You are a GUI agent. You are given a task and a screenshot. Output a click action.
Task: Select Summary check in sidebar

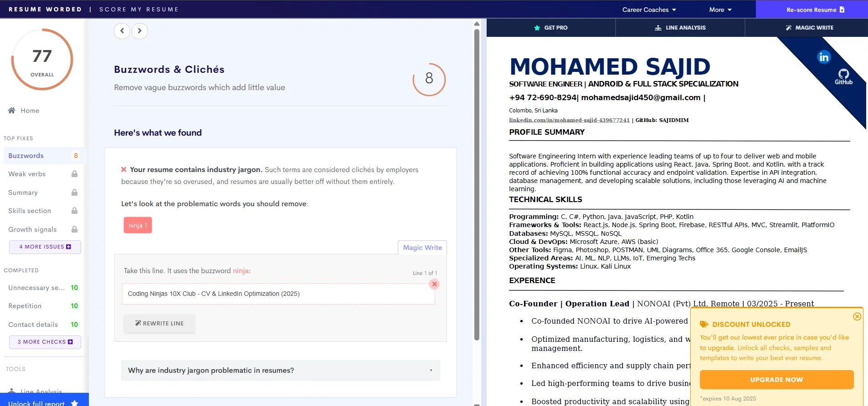(x=23, y=193)
